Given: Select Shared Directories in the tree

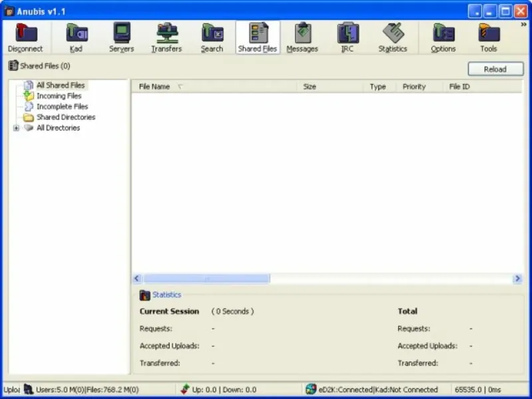Looking at the screenshot, I should point(66,117).
